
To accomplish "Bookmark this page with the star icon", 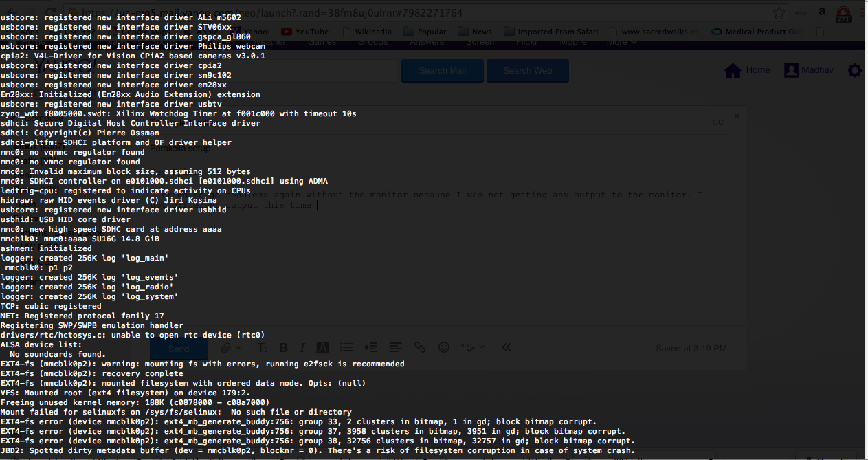I will pyautogui.click(x=778, y=12).
